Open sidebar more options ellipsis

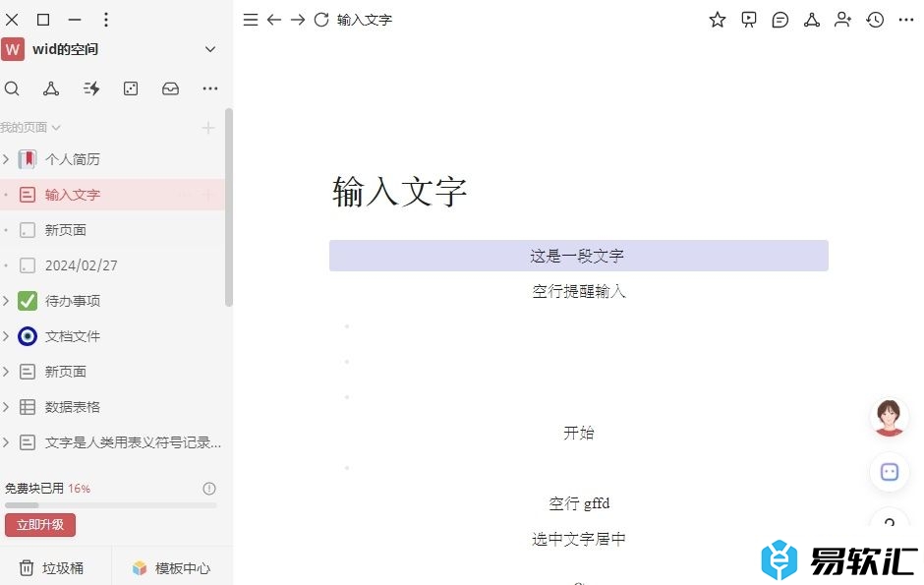(x=209, y=88)
